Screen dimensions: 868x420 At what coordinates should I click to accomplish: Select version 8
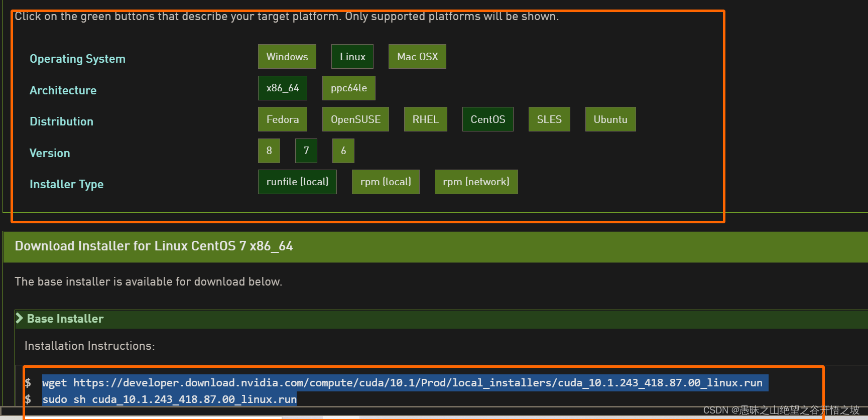[269, 151]
